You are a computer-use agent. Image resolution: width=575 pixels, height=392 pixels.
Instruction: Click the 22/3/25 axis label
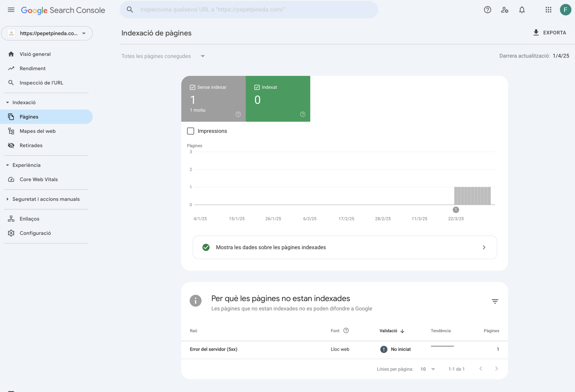(456, 219)
